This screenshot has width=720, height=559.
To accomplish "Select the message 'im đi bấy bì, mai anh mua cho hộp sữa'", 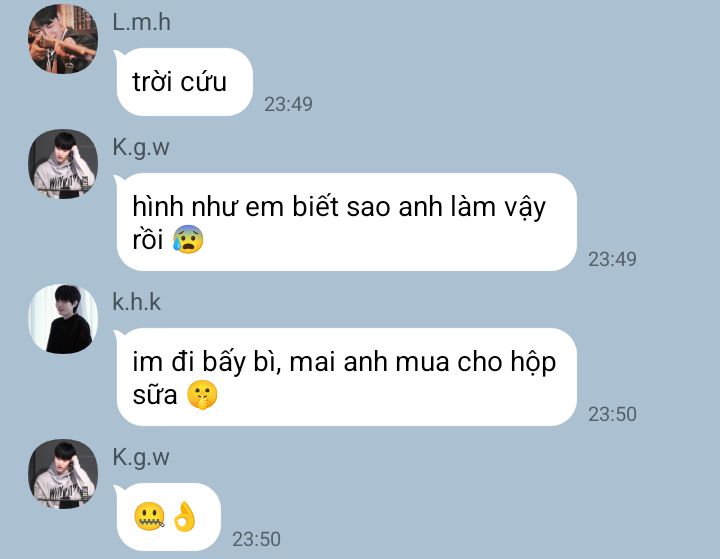I will [346, 377].
